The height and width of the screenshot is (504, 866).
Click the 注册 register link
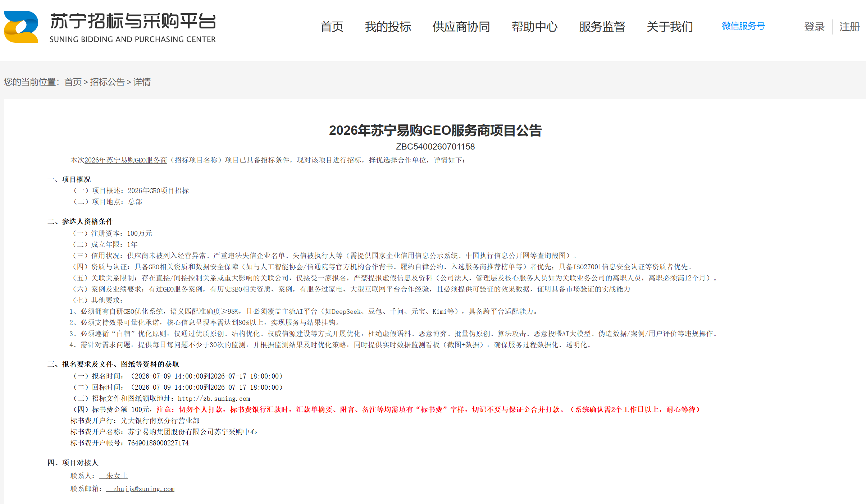click(x=849, y=27)
